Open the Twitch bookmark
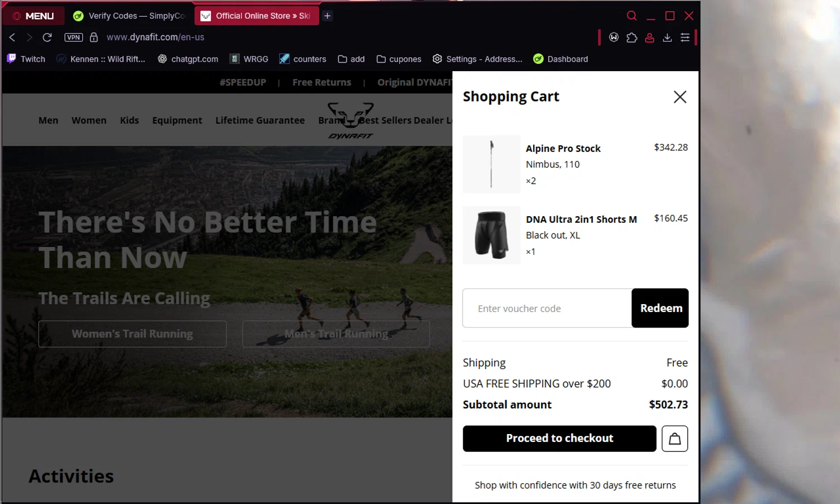 click(26, 59)
